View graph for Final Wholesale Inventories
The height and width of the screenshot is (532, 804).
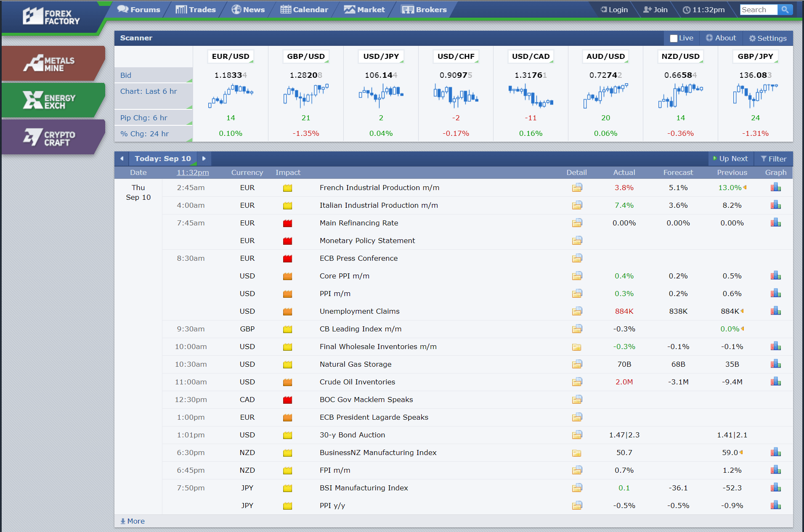(775, 347)
